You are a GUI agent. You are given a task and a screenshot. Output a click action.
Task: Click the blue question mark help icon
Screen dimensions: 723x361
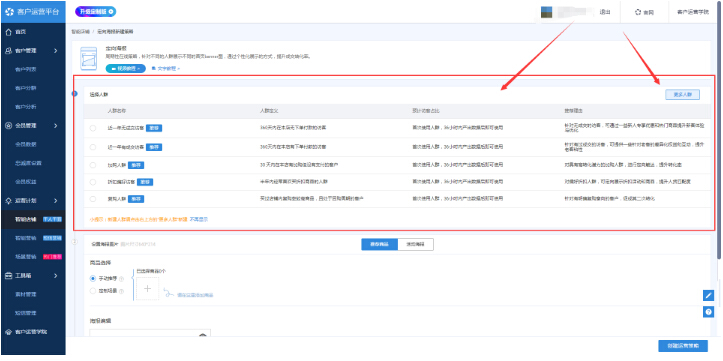pos(708,312)
